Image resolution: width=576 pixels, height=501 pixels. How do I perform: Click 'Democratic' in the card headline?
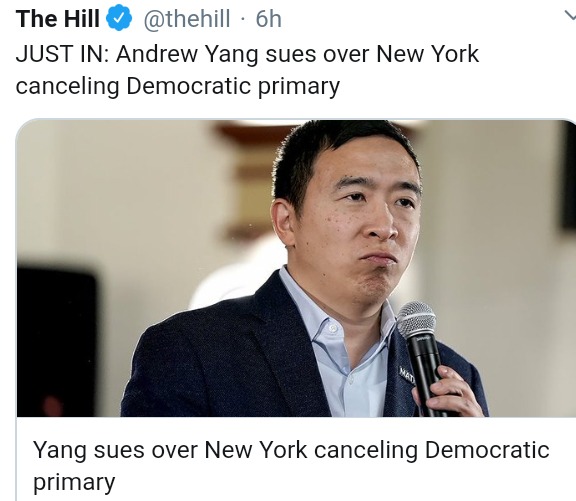[487, 449]
